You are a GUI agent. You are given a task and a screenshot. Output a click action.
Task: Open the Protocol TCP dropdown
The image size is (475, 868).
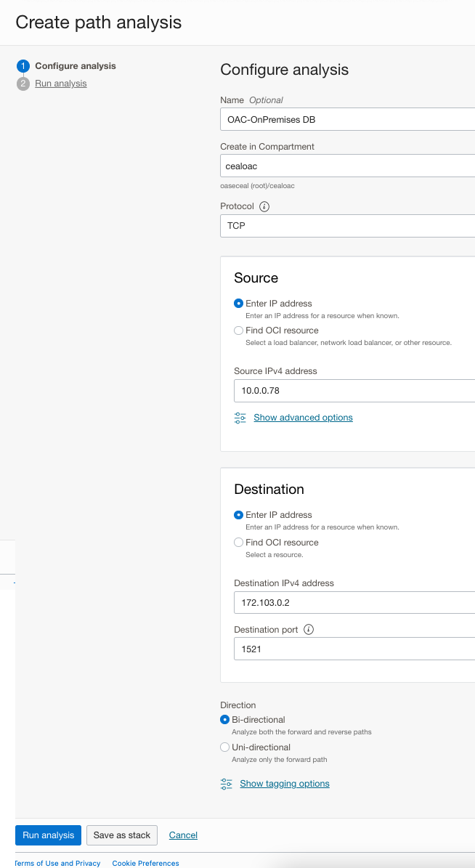coord(347,226)
